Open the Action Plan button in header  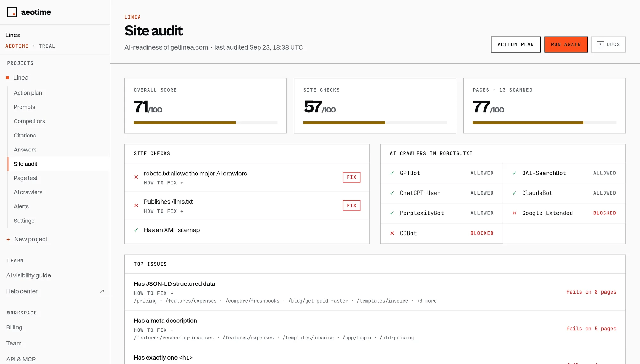pyautogui.click(x=516, y=45)
